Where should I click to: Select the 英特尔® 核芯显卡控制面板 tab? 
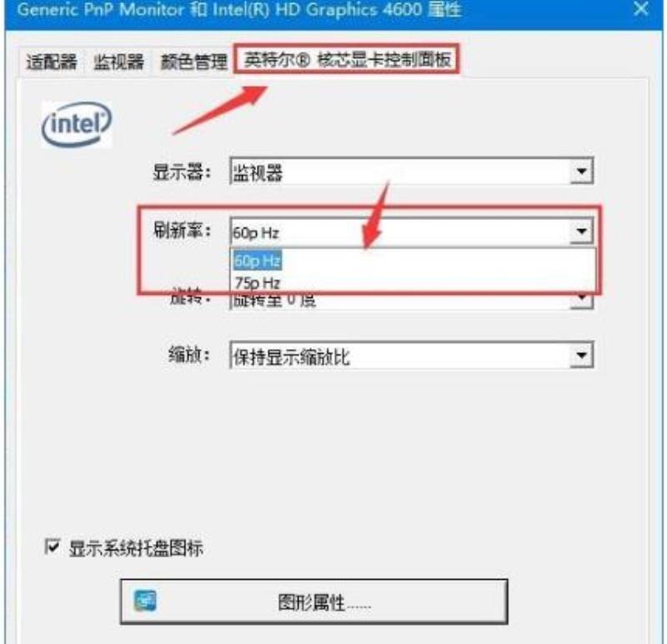click(x=347, y=59)
